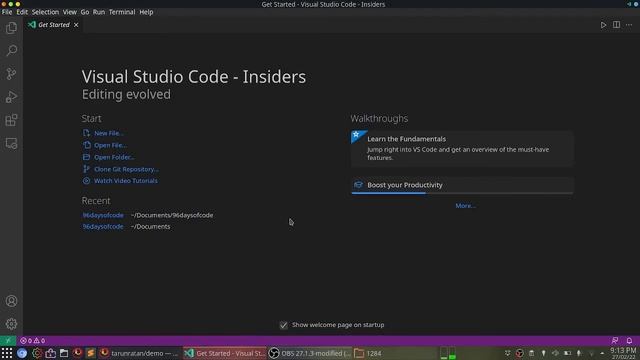Open the Explorer view in activity bar
Viewport: 640px width, 360px height.
click(x=11, y=28)
